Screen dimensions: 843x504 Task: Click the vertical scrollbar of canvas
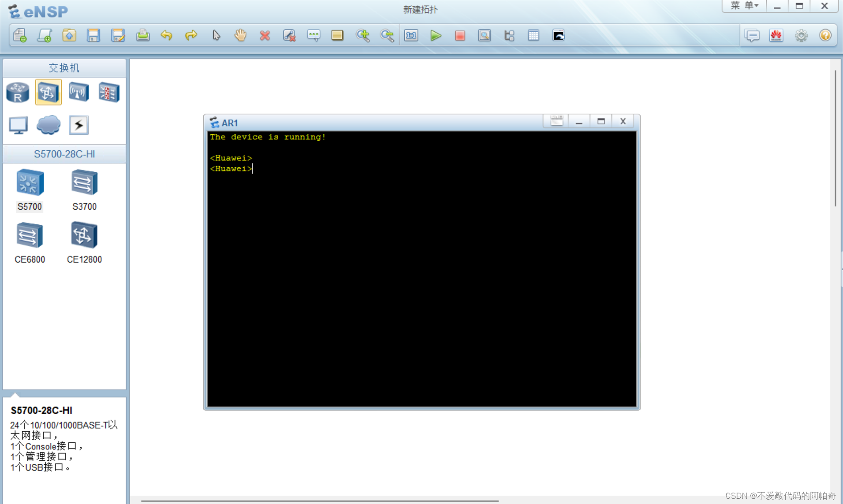[x=835, y=138]
